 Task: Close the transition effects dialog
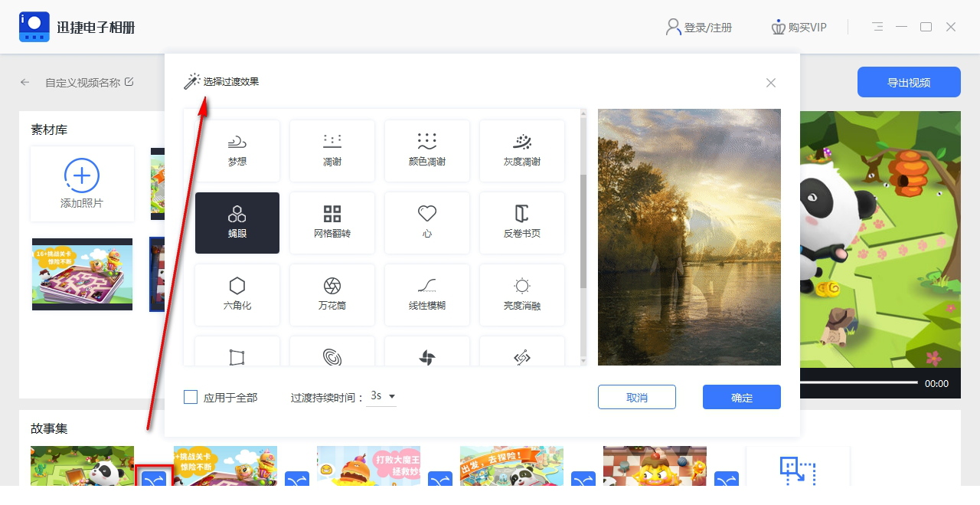coord(771,83)
